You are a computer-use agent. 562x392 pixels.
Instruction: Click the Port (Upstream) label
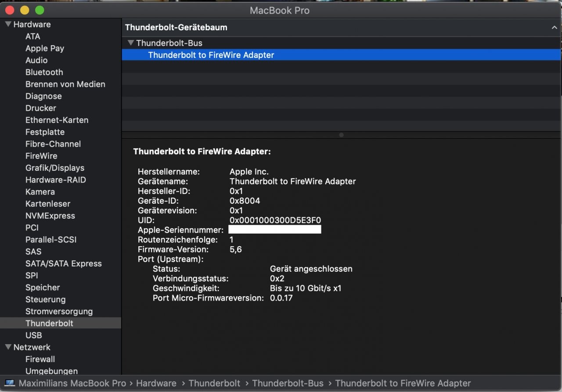171,259
